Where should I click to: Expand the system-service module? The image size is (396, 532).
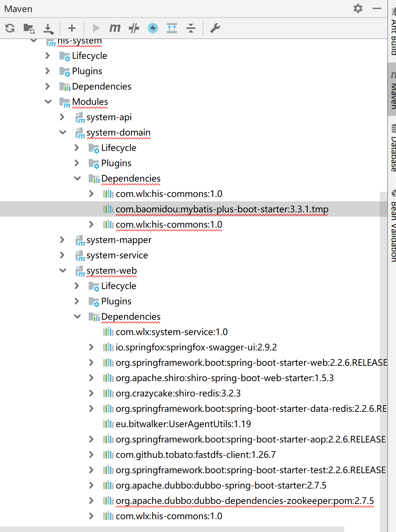point(62,255)
